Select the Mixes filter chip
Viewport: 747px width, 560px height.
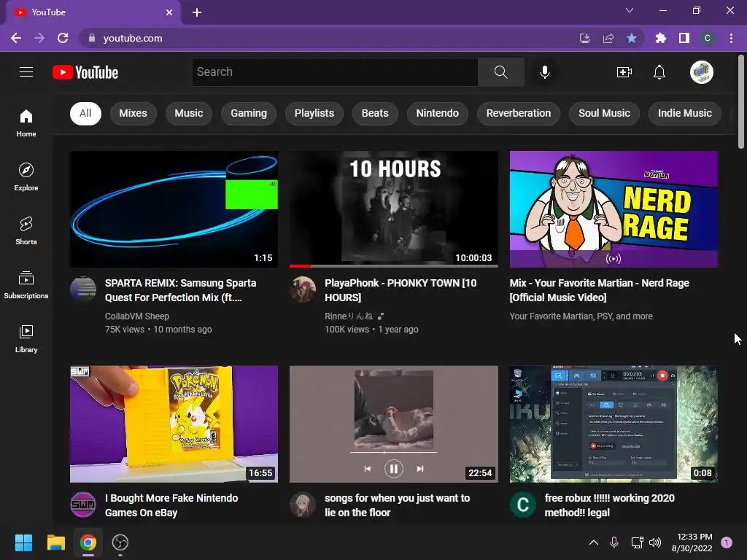(133, 113)
